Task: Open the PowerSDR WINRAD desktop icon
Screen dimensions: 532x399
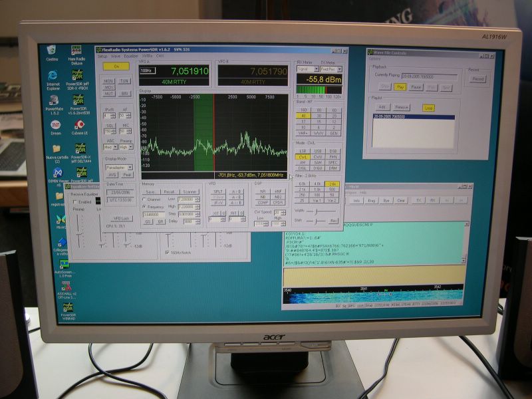Action: [68, 312]
